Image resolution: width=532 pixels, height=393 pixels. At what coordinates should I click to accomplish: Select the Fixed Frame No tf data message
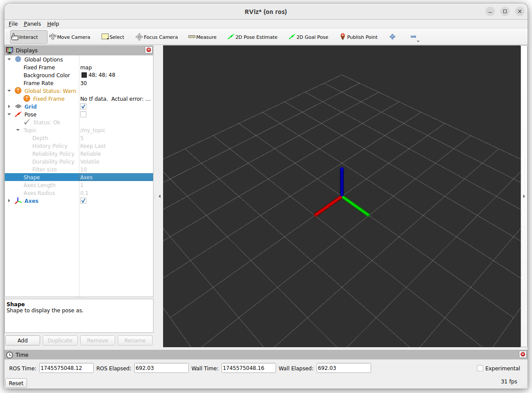(116, 99)
